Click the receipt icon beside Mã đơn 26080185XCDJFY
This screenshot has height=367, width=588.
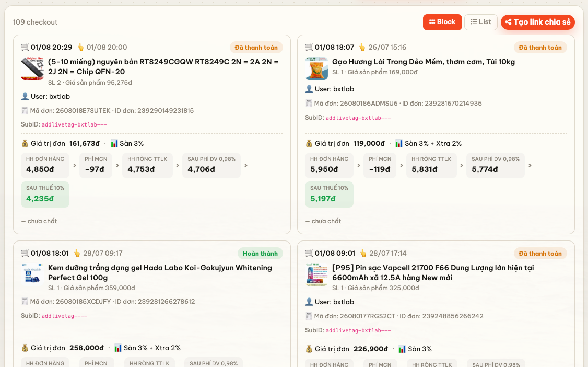tap(25, 302)
